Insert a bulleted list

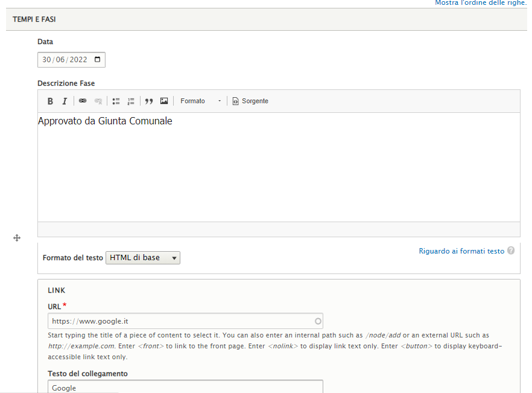116,101
